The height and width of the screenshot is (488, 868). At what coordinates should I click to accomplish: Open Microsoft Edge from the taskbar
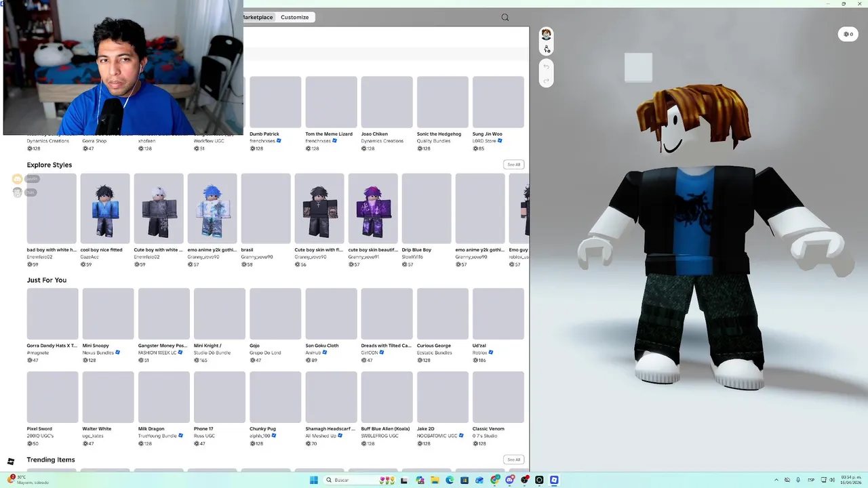tap(450, 480)
